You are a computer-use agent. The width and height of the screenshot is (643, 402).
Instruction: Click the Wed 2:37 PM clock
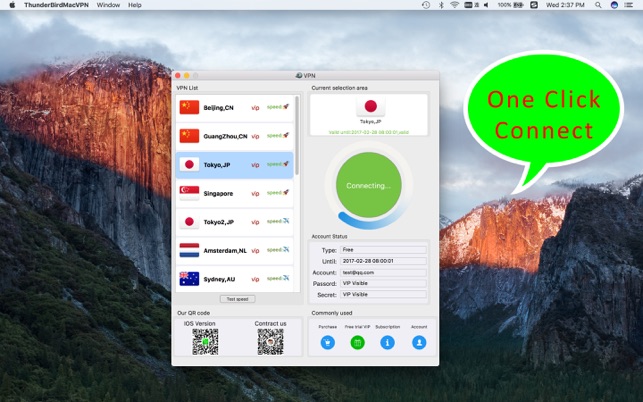pyautogui.click(x=565, y=5)
